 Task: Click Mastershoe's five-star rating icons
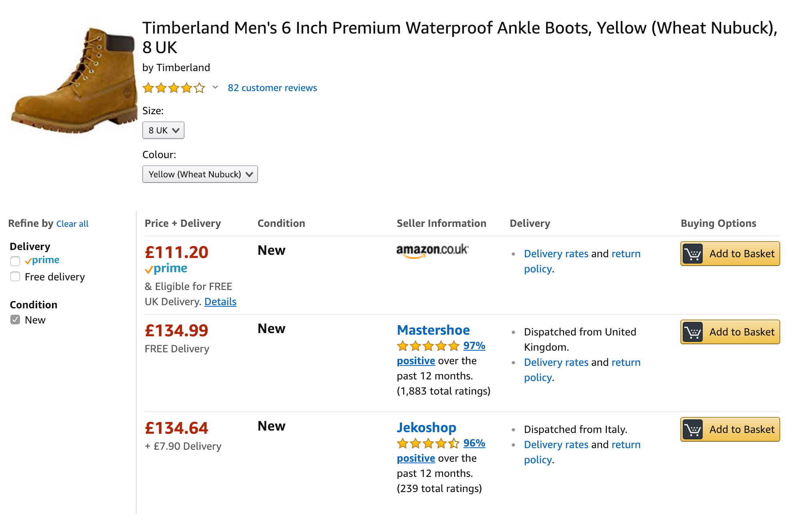tap(428, 346)
